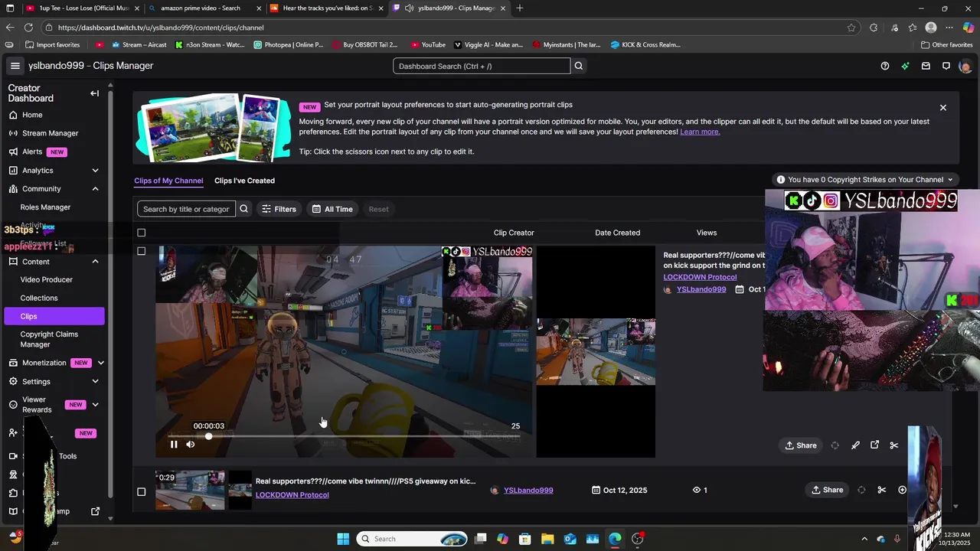Screen dimensions: 980x551
Task: Open Collections under Content
Action: point(39,298)
